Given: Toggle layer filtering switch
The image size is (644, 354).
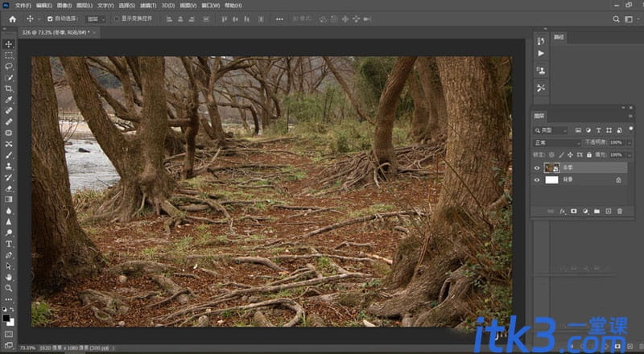Looking at the screenshot, I should pyautogui.click(x=631, y=129).
